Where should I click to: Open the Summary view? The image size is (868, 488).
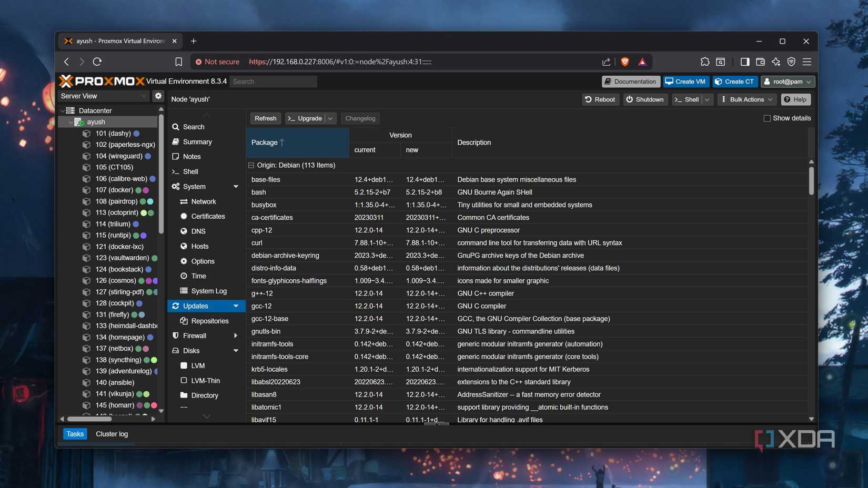point(197,141)
